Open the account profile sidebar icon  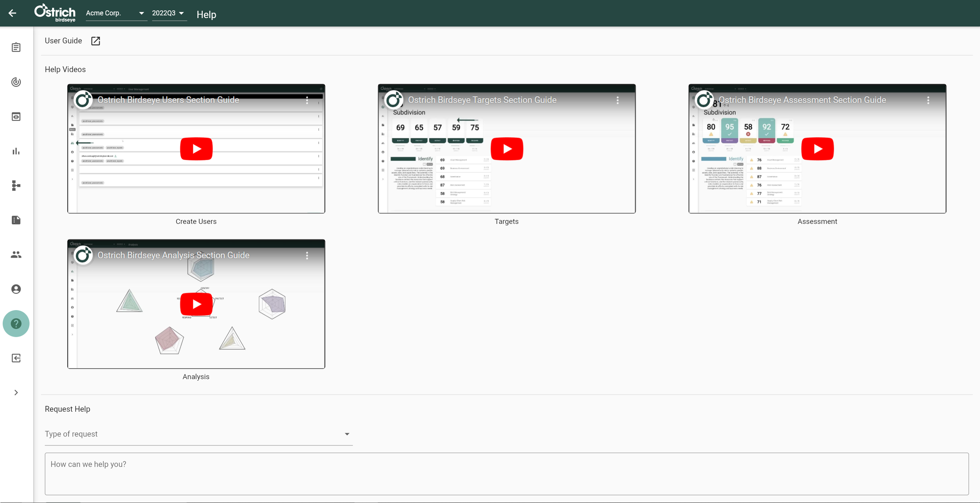click(x=16, y=289)
